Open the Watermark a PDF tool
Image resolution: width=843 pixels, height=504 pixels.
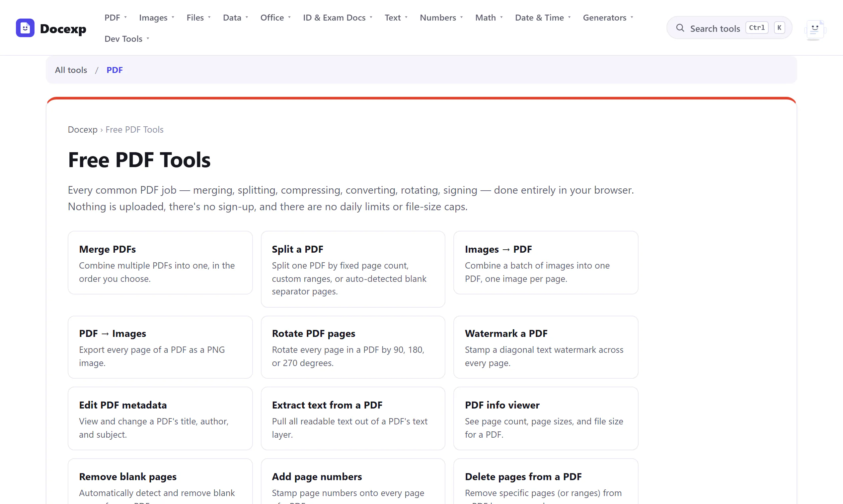pyautogui.click(x=546, y=347)
